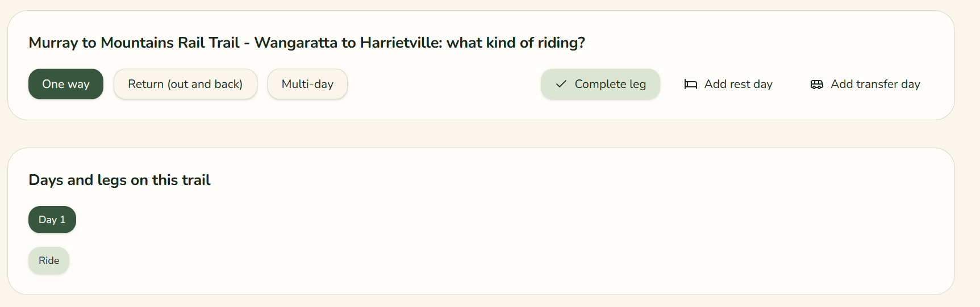Image resolution: width=980 pixels, height=307 pixels.
Task: Click 'out and back' wording in Return
Action: tap(205, 84)
